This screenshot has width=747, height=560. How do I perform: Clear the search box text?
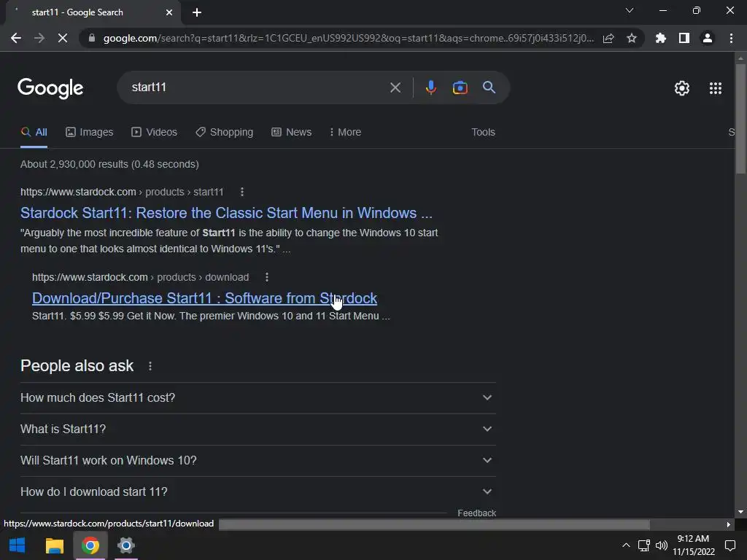pyautogui.click(x=395, y=87)
